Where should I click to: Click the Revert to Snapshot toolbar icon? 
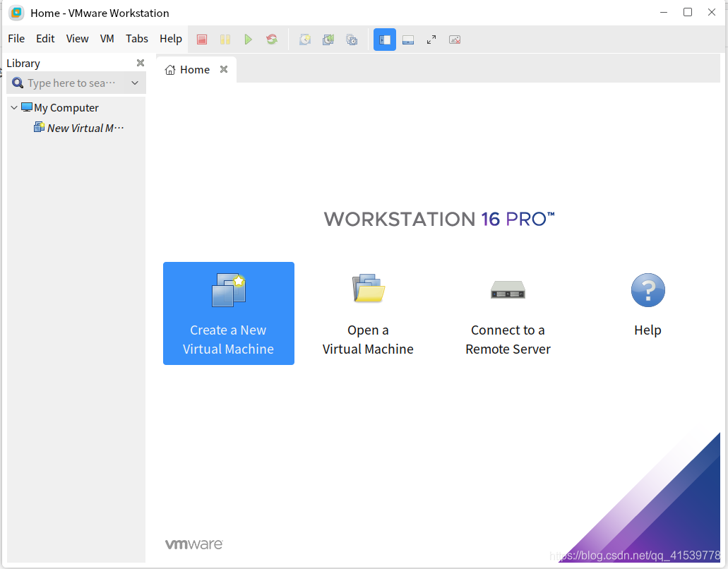(x=328, y=40)
